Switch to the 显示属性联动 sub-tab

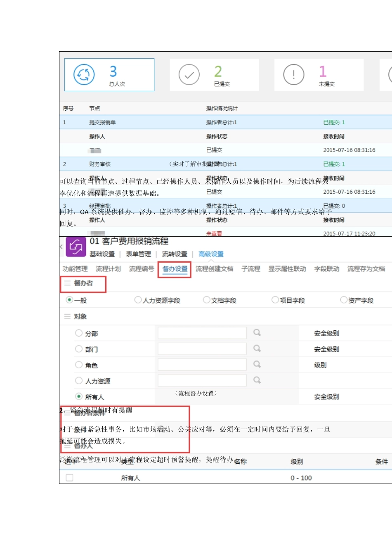(287, 269)
